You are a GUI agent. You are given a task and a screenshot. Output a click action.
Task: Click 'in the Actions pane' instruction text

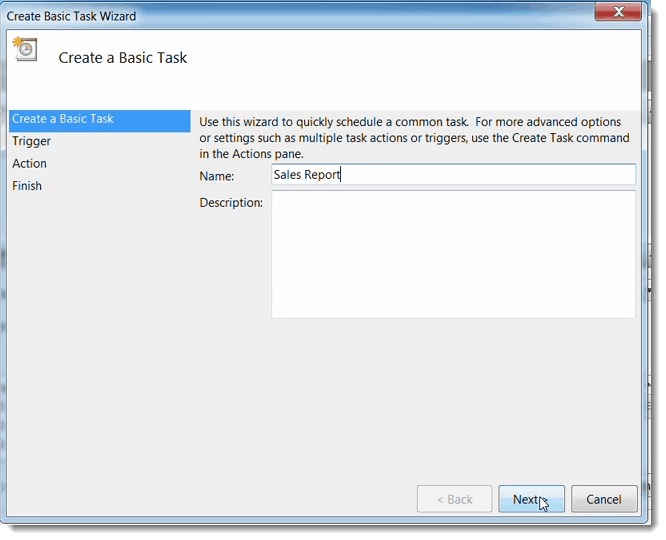(251, 154)
